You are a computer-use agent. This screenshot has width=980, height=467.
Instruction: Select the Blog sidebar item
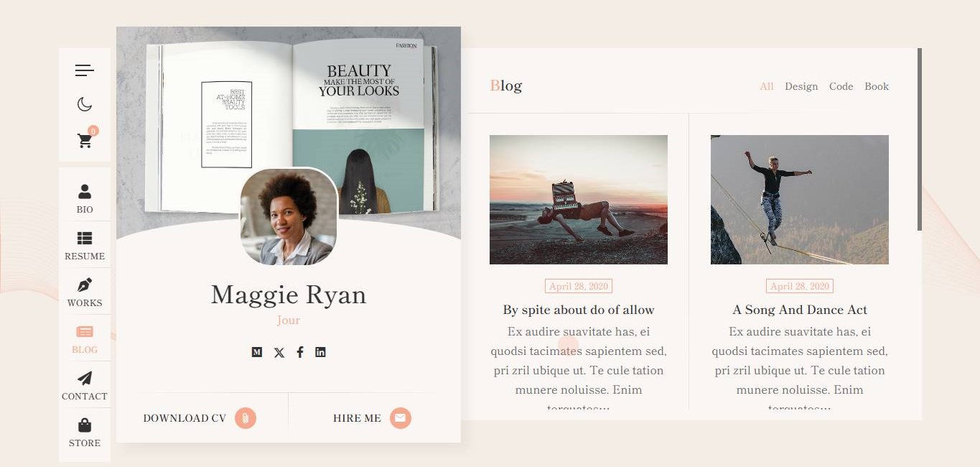[x=85, y=338]
